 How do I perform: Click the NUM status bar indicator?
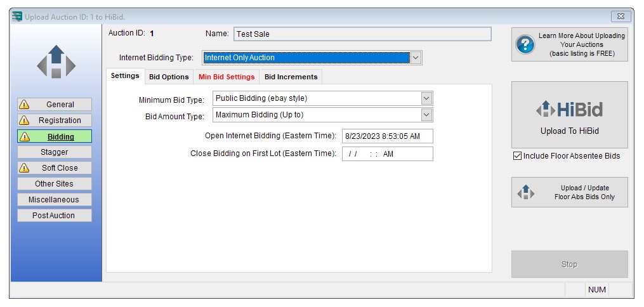point(597,290)
